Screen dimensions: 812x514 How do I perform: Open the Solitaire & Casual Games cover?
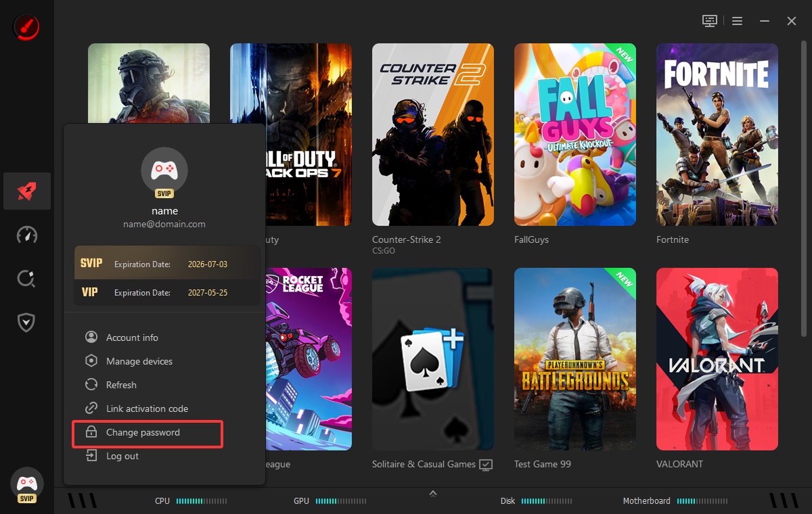click(x=433, y=359)
